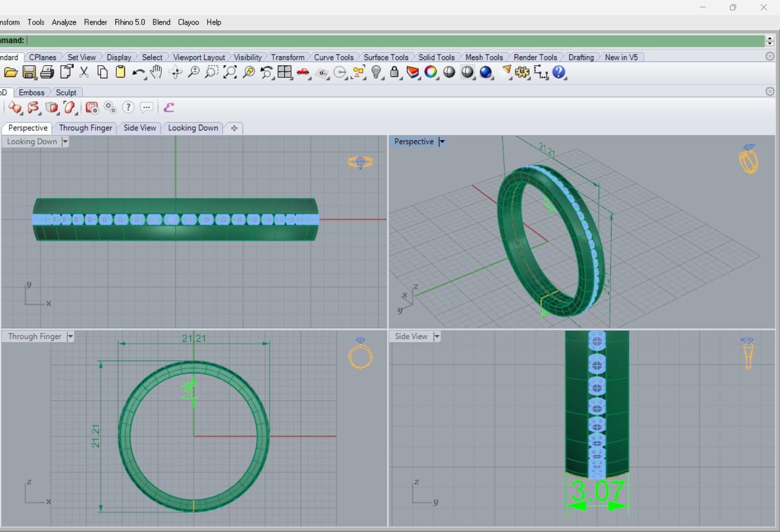Add a new viewport tab with plus
780x532 pixels.
coord(234,128)
